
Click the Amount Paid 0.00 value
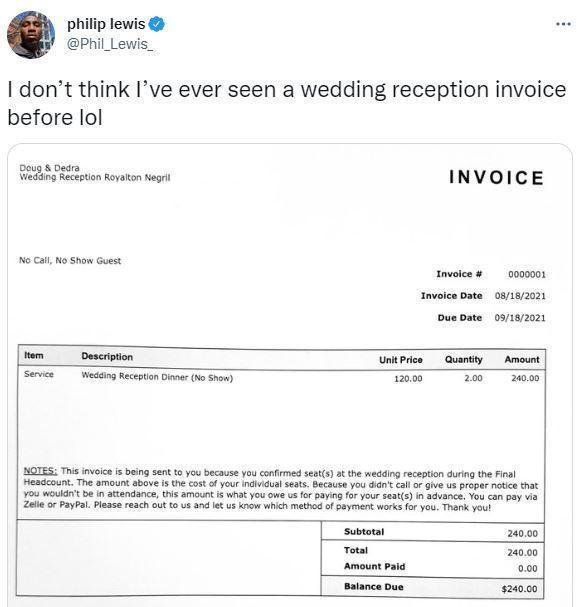[528, 568]
